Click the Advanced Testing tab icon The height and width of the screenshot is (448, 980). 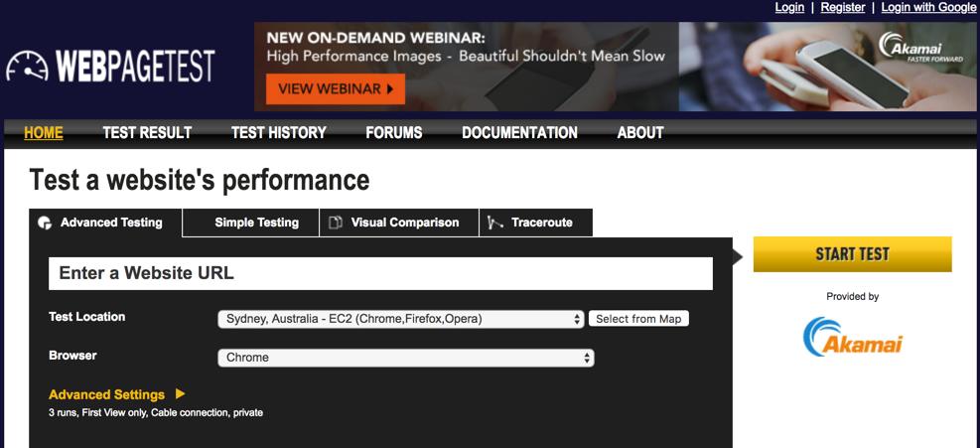tap(45, 223)
